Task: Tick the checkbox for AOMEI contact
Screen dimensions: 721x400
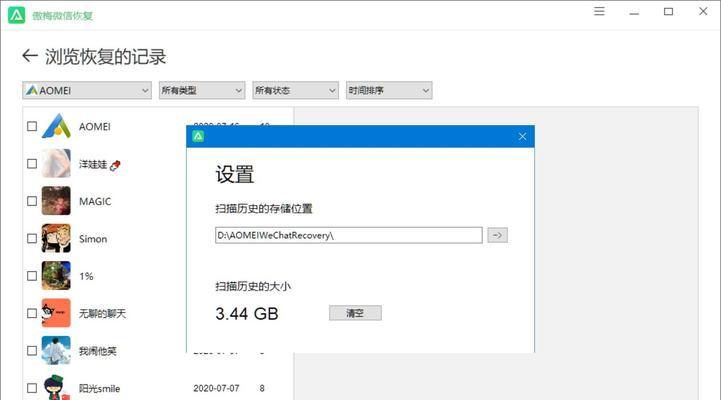Action: [32, 126]
